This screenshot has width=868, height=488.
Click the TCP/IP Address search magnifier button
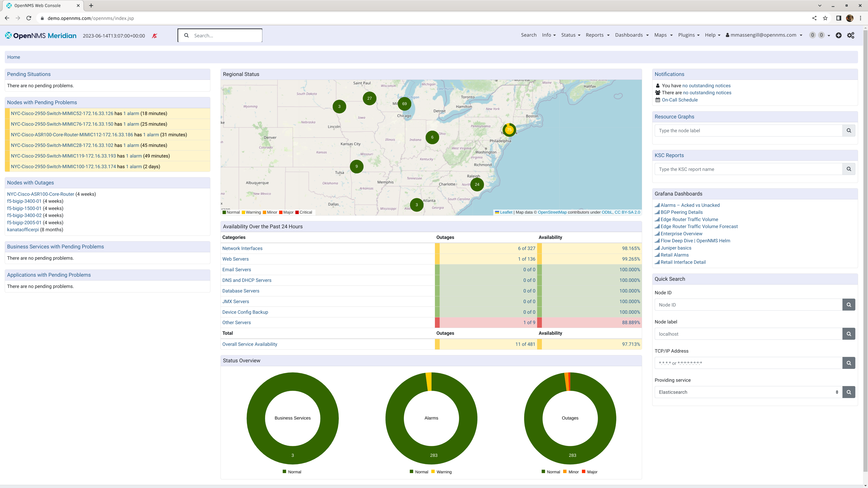[x=849, y=363]
